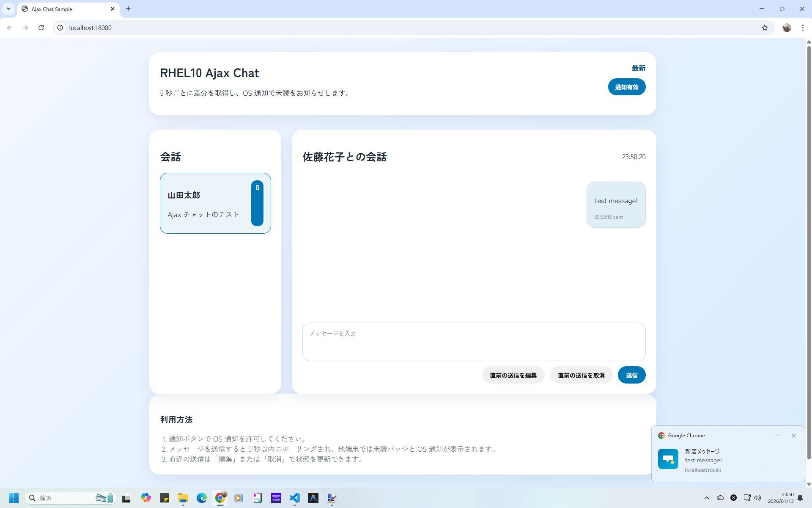The image size is (812, 508).
Task: Click the bookmark star icon
Action: [x=765, y=28]
